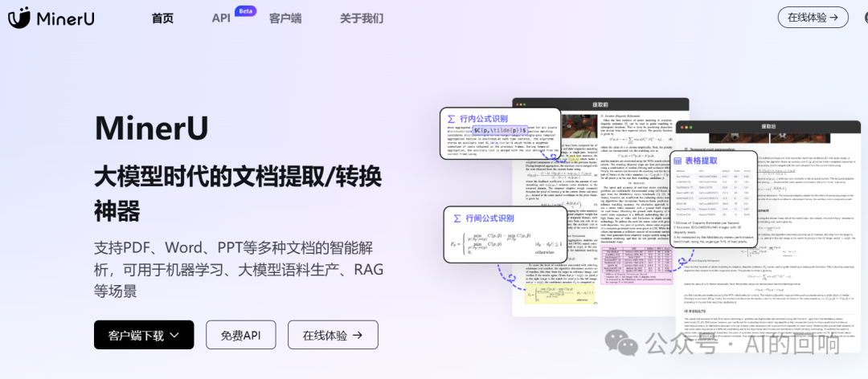Click the pink highlighted table in 提取前 document
The height and width of the screenshot is (379, 868).
tap(636, 264)
